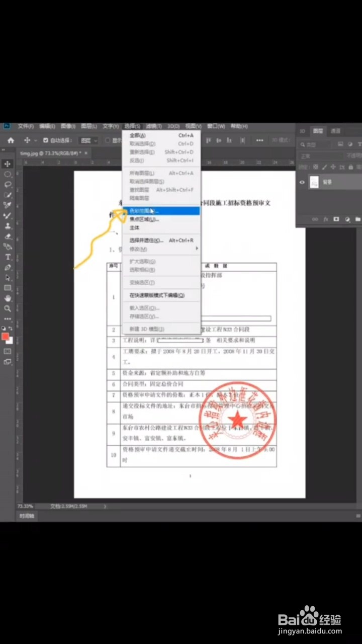Change screen mode icon at toolbox bottom
Image resolution: width=362 pixels, height=644 pixels.
coord(8,361)
